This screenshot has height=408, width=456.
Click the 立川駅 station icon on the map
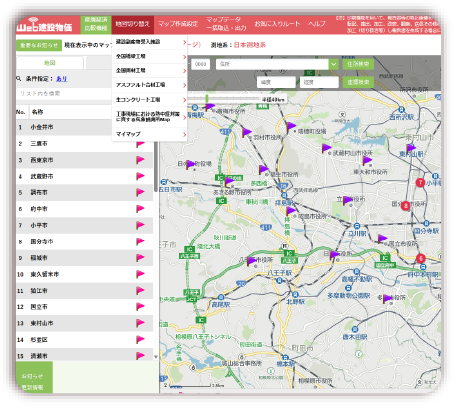tap(357, 226)
